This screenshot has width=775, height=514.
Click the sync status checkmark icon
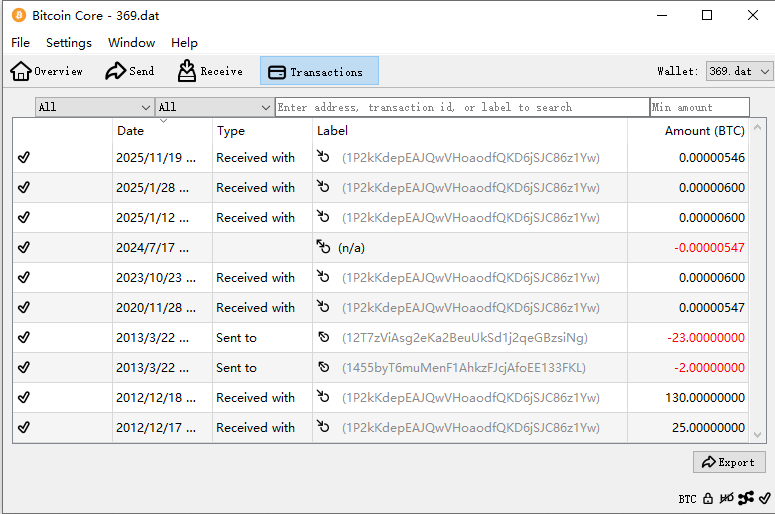point(764,498)
